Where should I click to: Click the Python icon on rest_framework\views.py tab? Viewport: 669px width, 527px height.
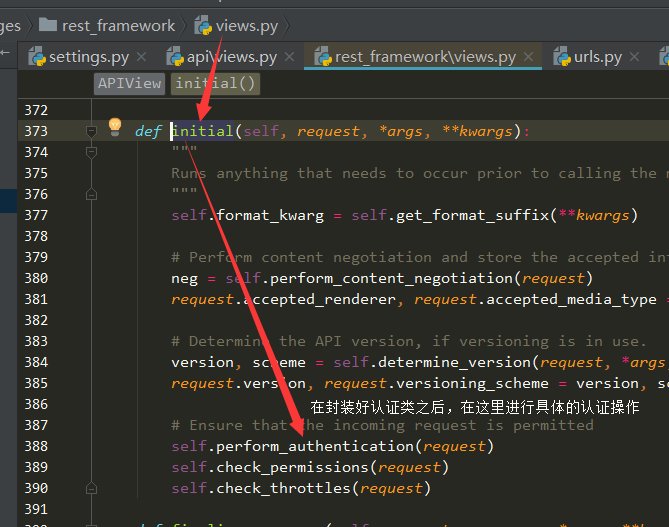323,56
